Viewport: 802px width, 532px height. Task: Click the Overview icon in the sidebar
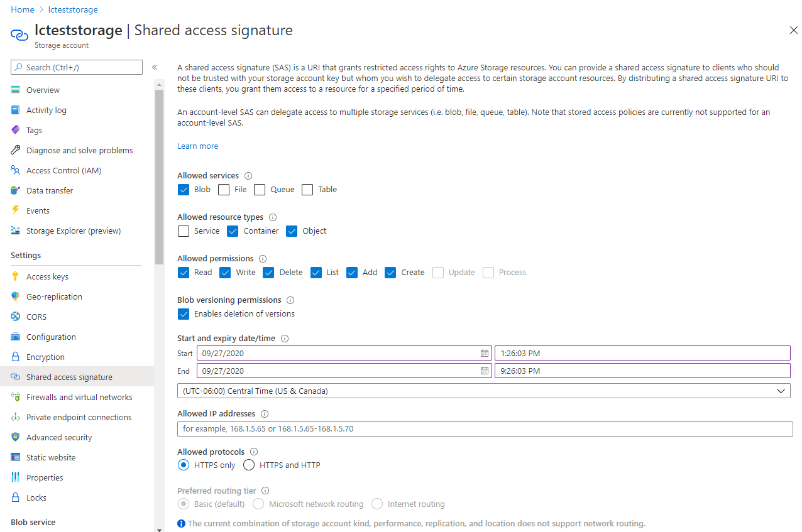click(x=16, y=90)
